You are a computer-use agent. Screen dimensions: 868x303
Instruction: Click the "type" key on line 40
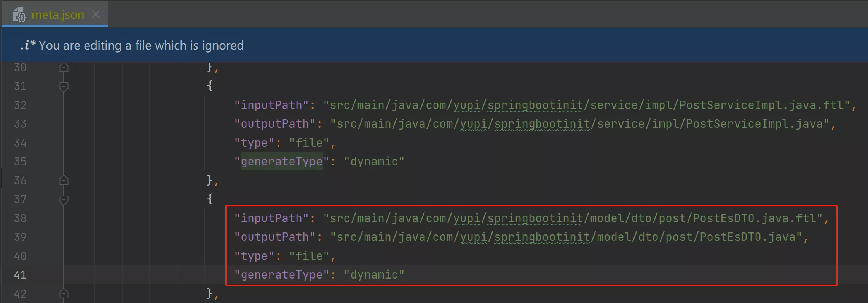254,256
